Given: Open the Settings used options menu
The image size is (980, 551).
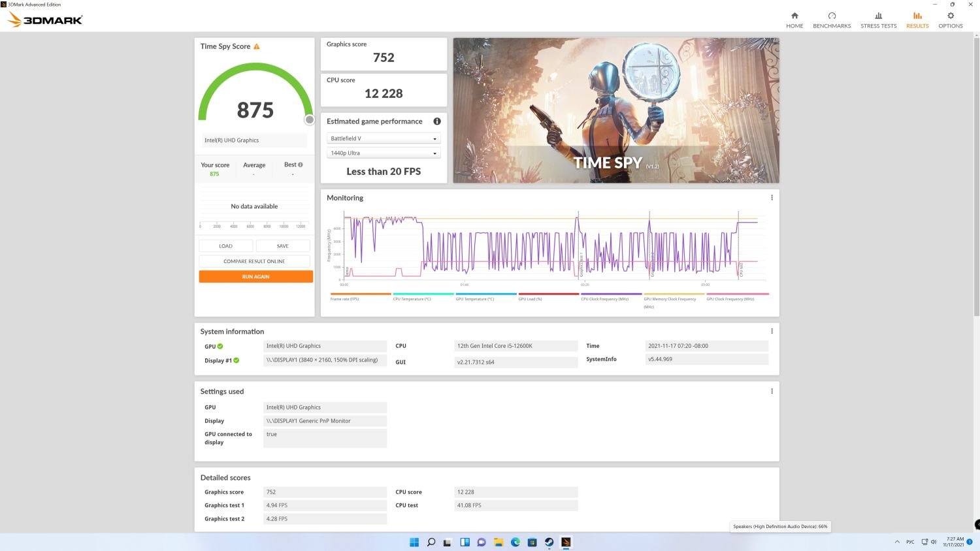Looking at the screenshot, I should click(x=772, y=391).
